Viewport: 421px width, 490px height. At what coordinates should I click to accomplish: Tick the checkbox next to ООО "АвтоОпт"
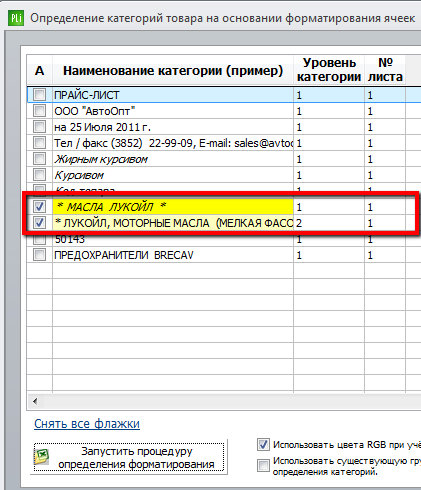coord(39,111)
